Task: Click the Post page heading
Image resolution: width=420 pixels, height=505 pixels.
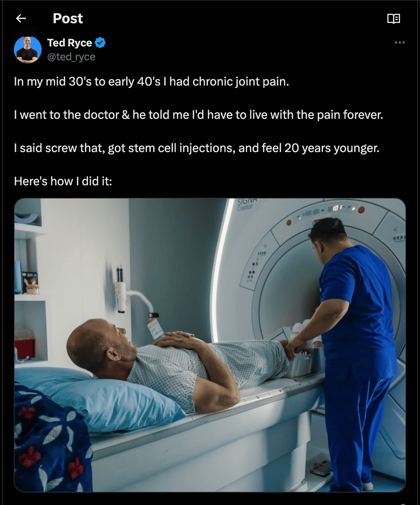Action: (68, 18)
